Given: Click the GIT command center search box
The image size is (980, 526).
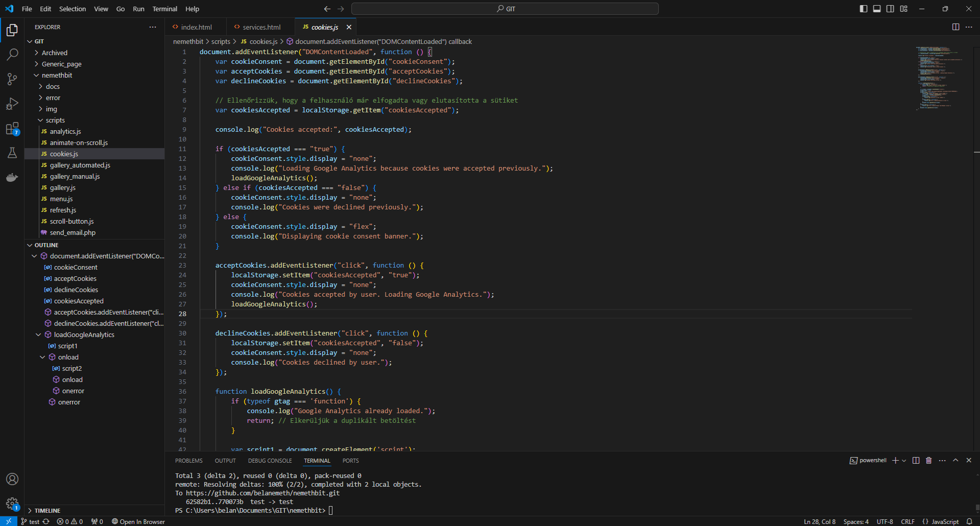Looking at the screenshot, I should [x=505, y=9].
